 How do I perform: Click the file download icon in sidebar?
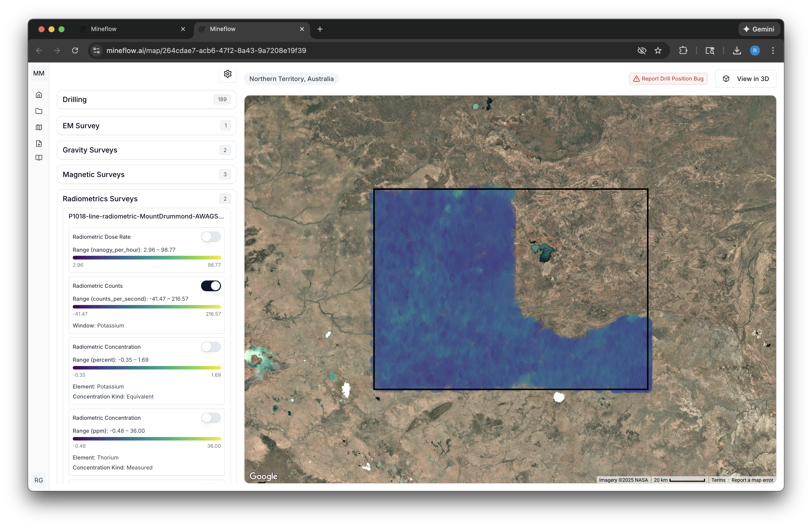[39, 143]
